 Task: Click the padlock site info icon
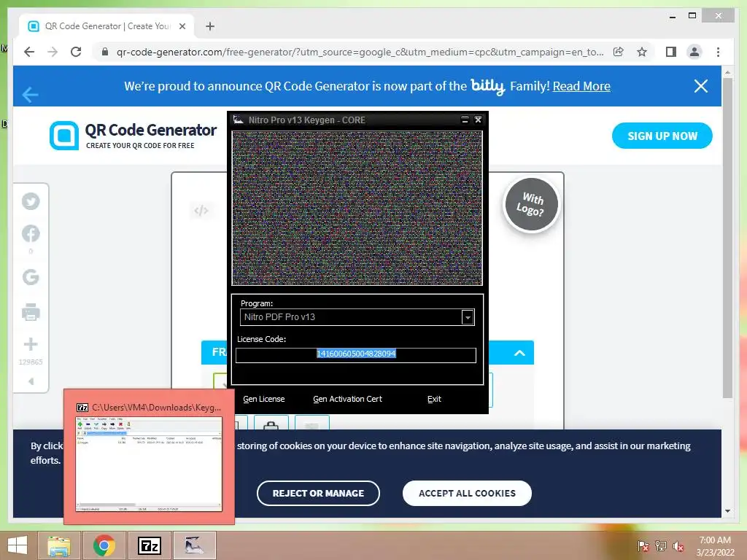(105, 52)
